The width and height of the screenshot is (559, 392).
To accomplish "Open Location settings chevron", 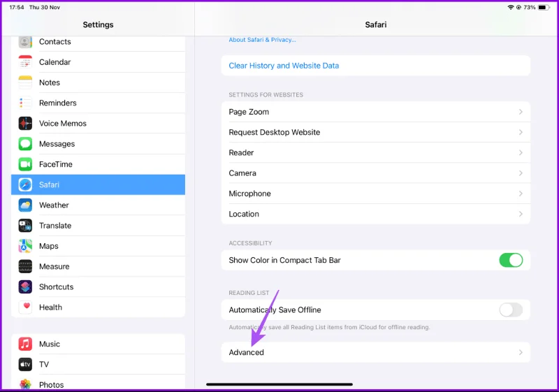I will [x=521, y=214].
